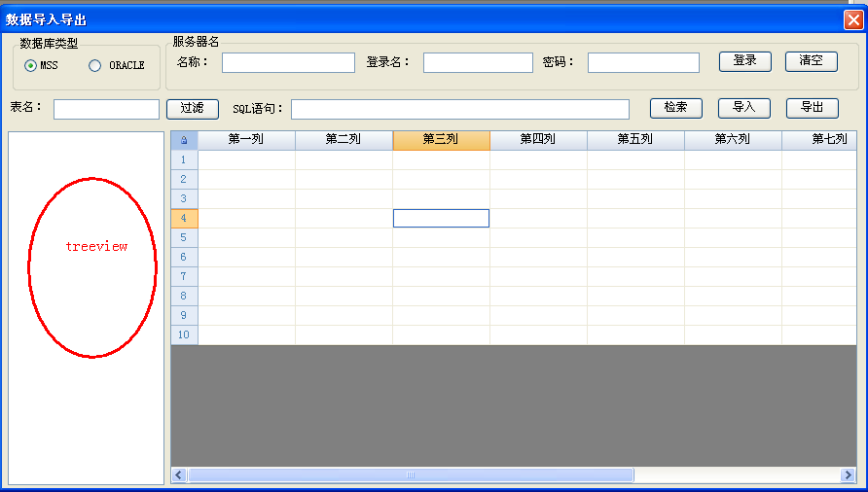Click the 名称 server name input field
868x492 pixels.
tap(288, 62)
